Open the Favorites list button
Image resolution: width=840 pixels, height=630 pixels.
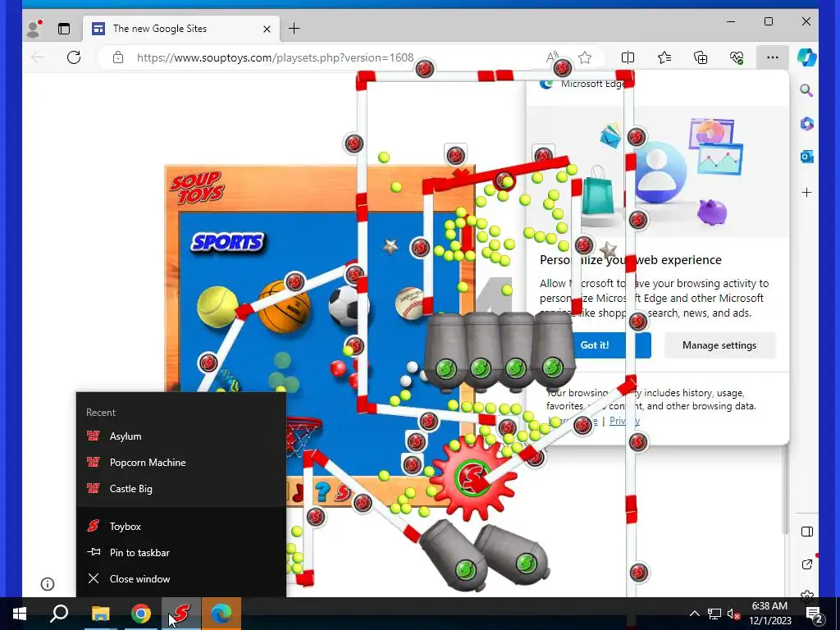click(x=664, y=57)
